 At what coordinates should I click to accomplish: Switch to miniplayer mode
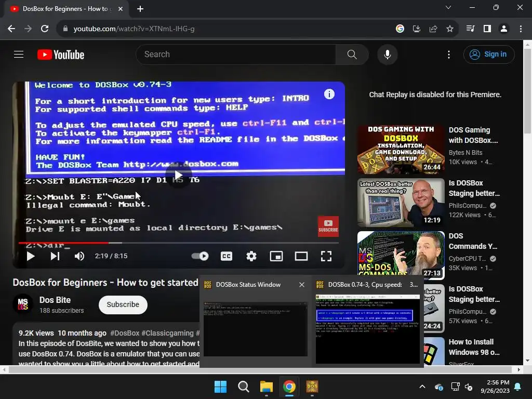click(276, 256)
